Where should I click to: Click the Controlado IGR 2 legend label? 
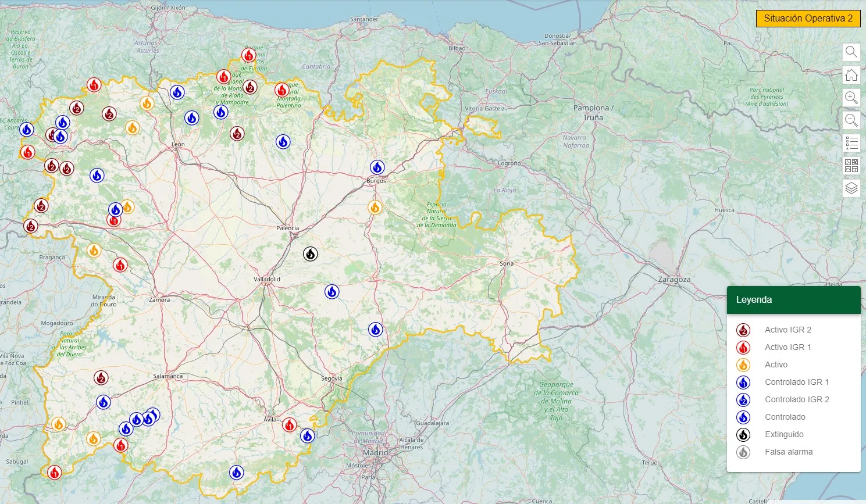pos(797,399)
